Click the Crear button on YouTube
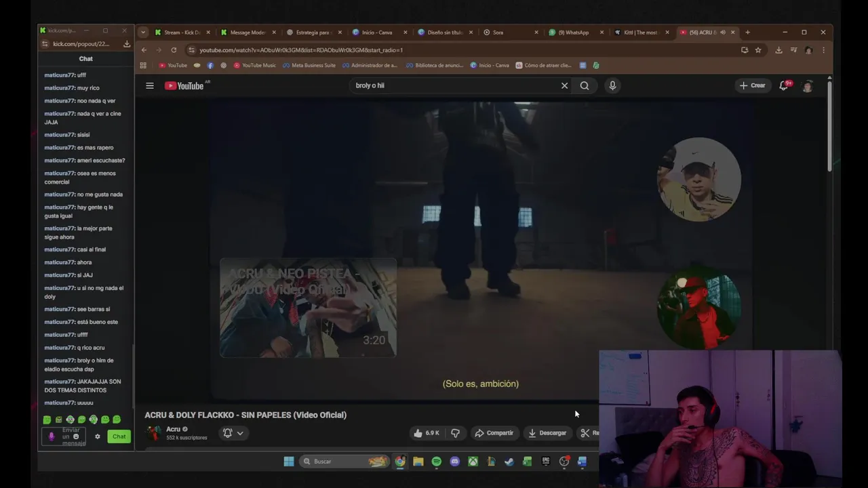868x488 pixels. click(x=753, y=85)
